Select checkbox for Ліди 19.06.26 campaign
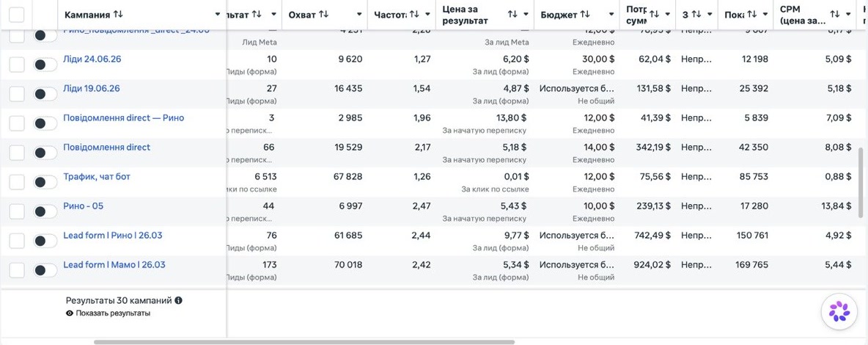Image resolution: width=868 pixels, height=345 pixels. click(x=17, y=94)
